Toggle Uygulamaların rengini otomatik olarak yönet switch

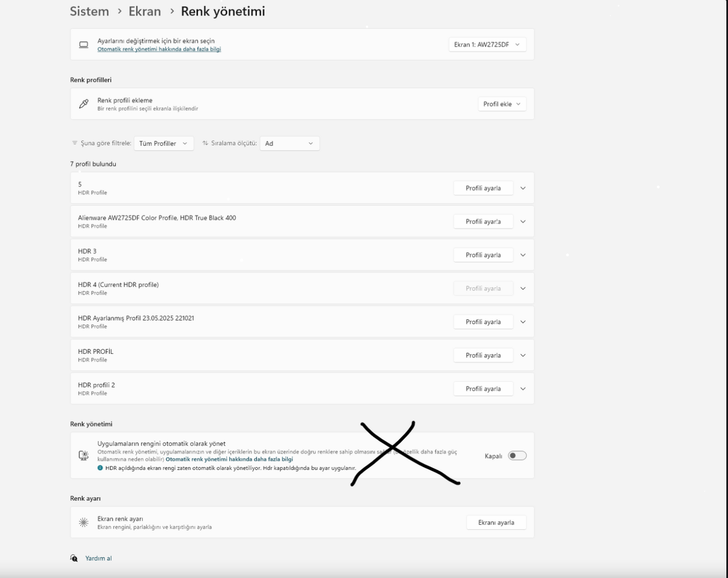tap(517, 455)
